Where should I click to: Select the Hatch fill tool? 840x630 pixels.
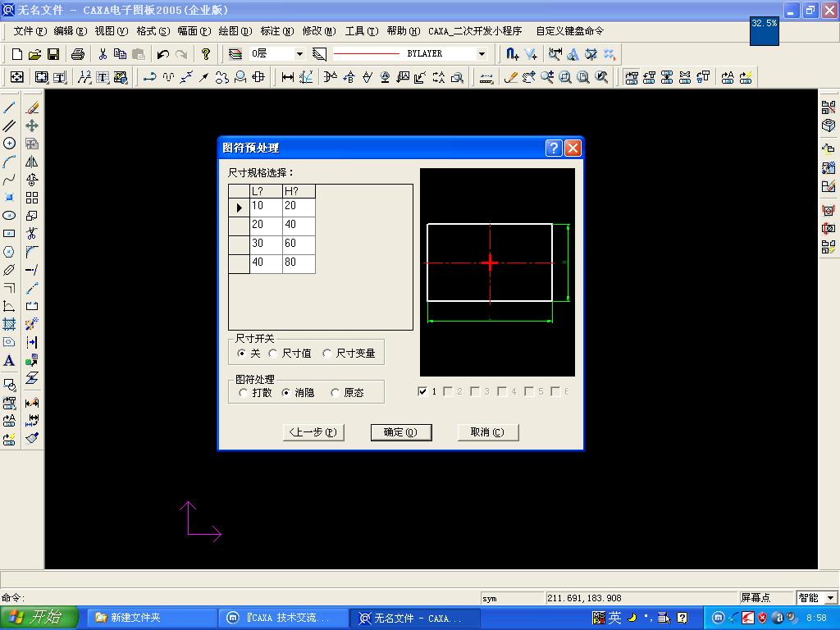(9, 324)
